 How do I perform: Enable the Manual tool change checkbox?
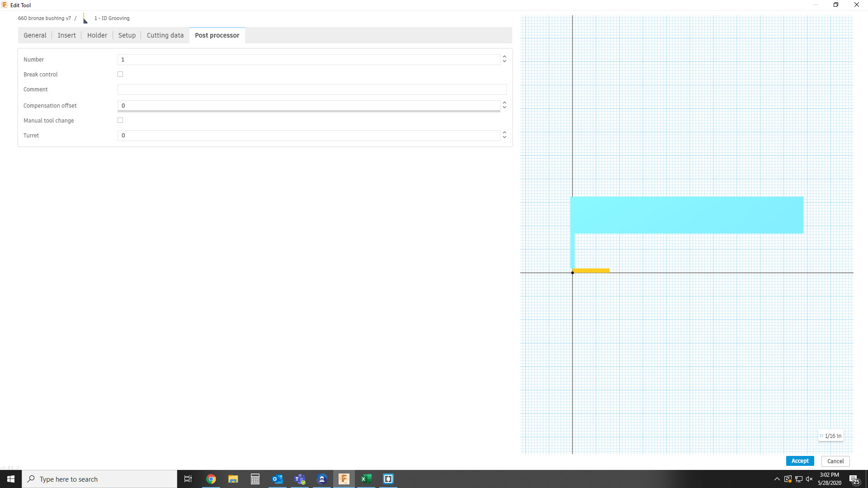120,120
